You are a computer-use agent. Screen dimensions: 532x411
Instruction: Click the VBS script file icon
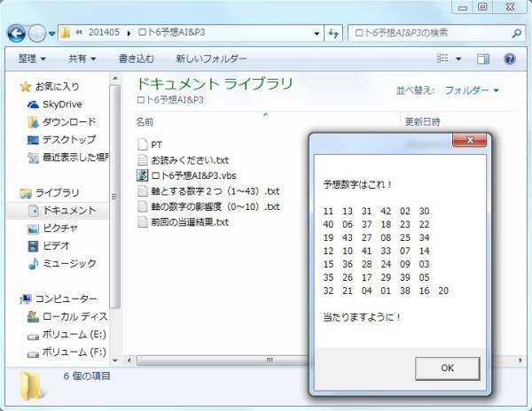(x=143, y=175)
